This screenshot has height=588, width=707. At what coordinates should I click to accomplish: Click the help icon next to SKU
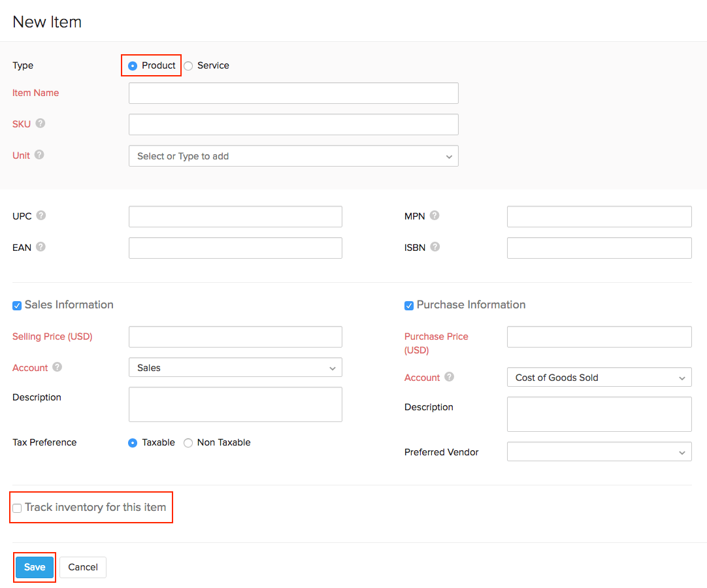coord(41,123)
